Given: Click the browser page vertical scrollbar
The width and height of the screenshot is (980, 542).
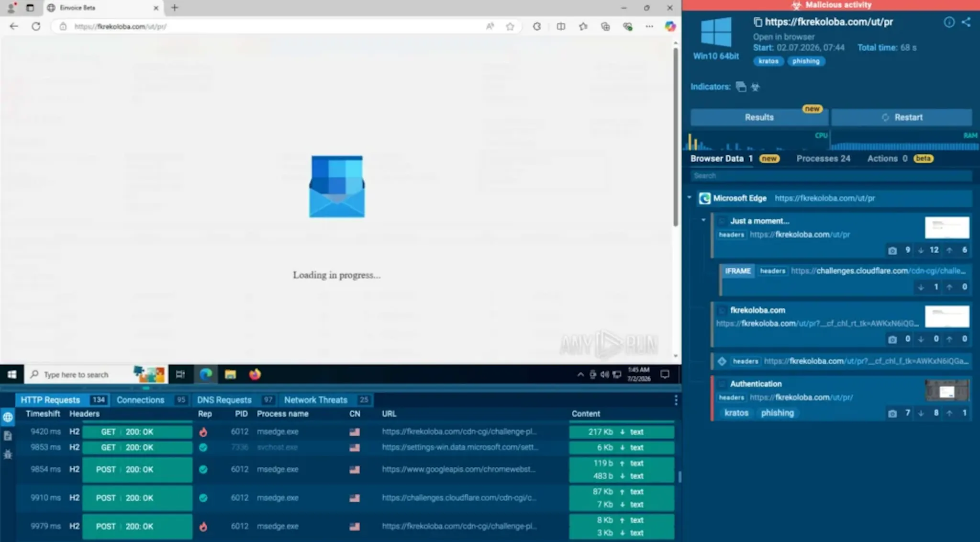Looking at the screenshot, I should pyautogui.click(x=676, y=136).
